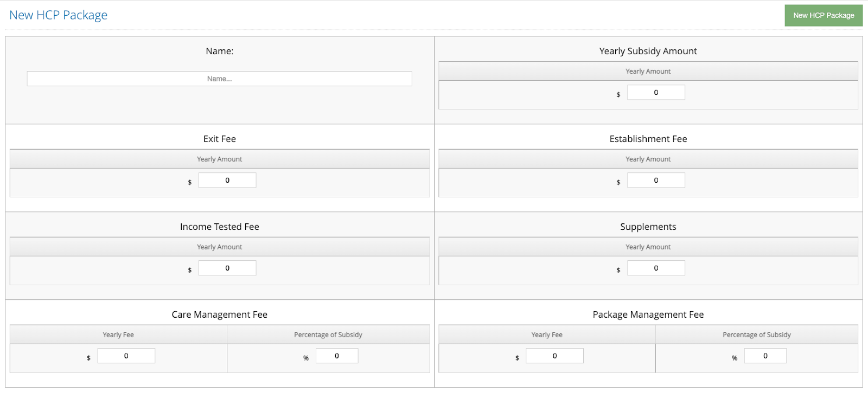Click the Package Management Fee section heading
The width and height of the screenshot is (868, 405).
pyautogui.click(x=648, y=314)
